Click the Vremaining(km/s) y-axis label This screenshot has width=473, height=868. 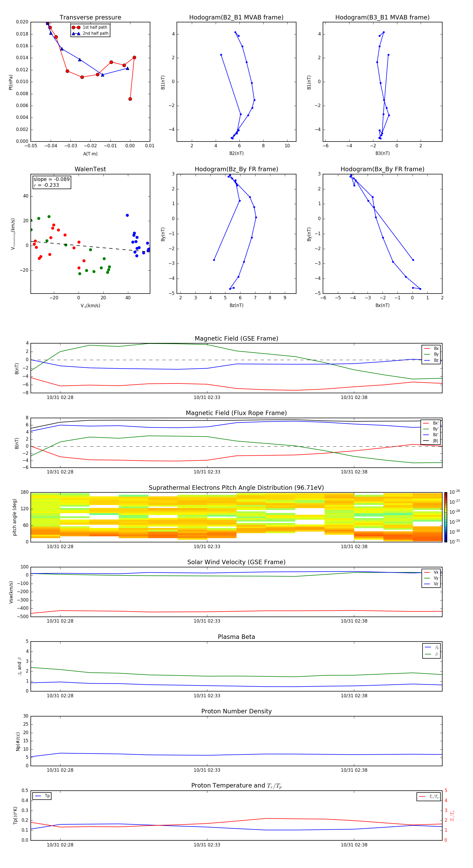[x=13, y=234]
